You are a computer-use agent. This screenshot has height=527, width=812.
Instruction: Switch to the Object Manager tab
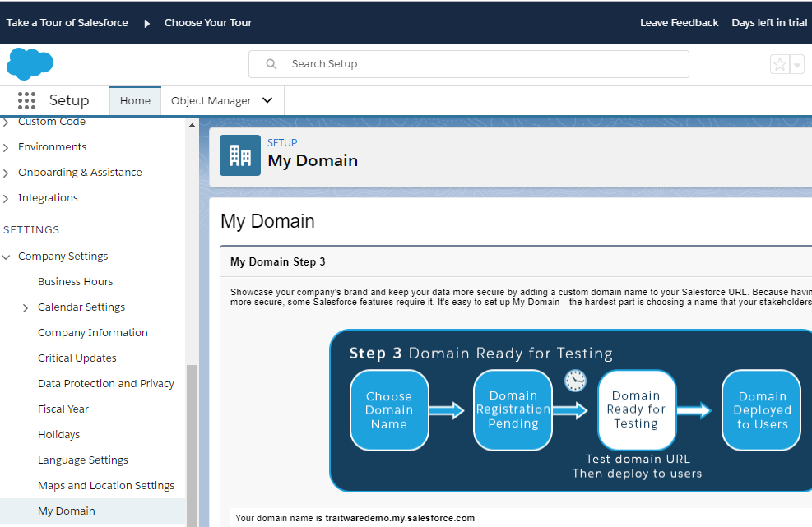coord(211,100)
